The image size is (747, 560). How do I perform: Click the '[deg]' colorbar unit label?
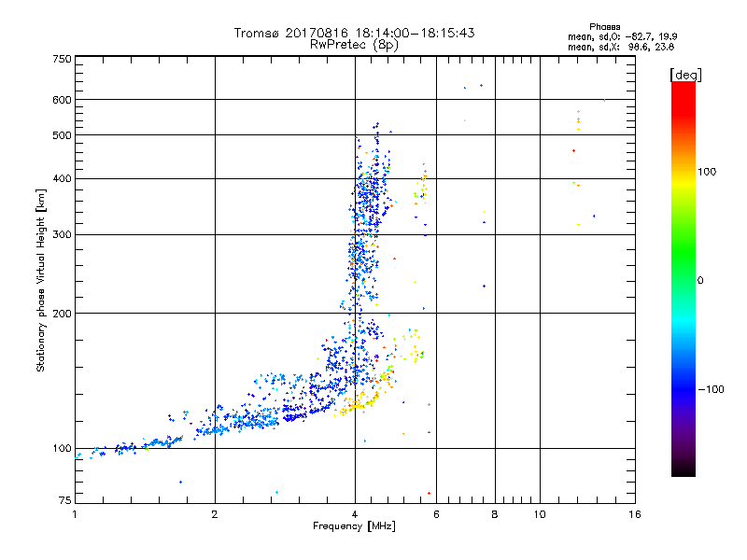click(x=685, y=75)
